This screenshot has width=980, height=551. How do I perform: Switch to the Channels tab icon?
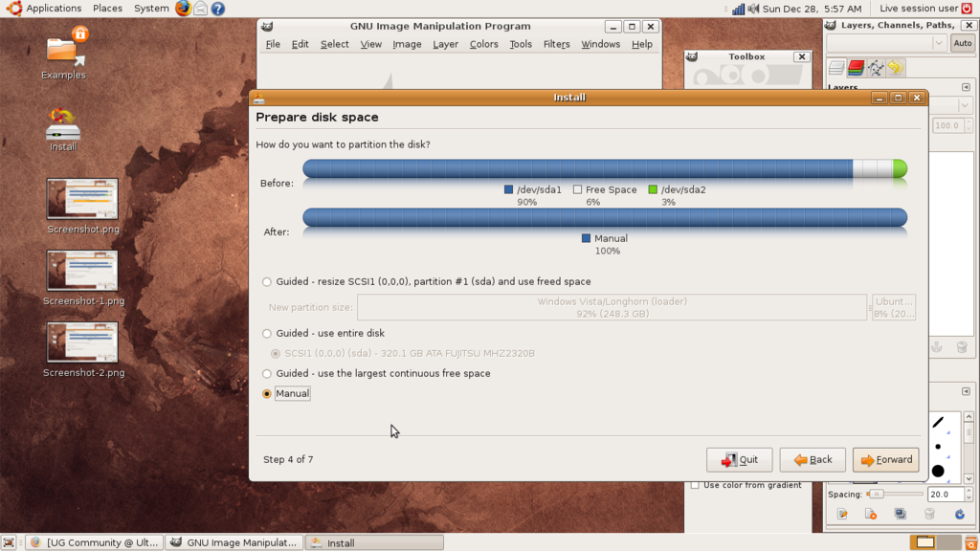[x=856, y=68]
